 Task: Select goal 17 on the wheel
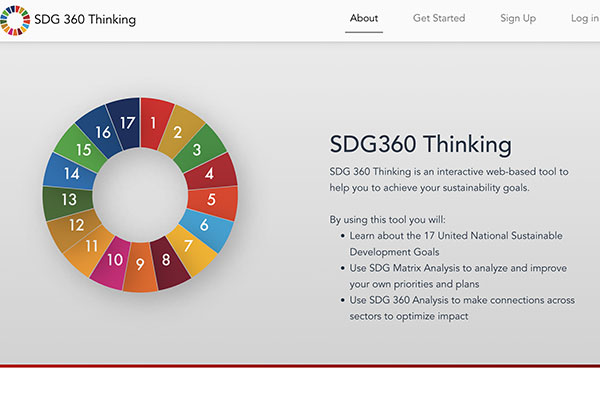[x=126, y=123]
